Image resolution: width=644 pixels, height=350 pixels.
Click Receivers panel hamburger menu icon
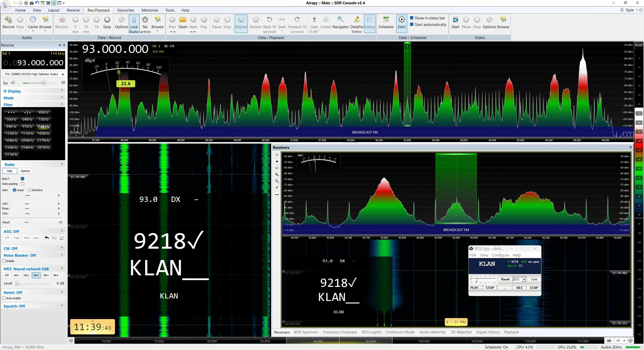277,155
